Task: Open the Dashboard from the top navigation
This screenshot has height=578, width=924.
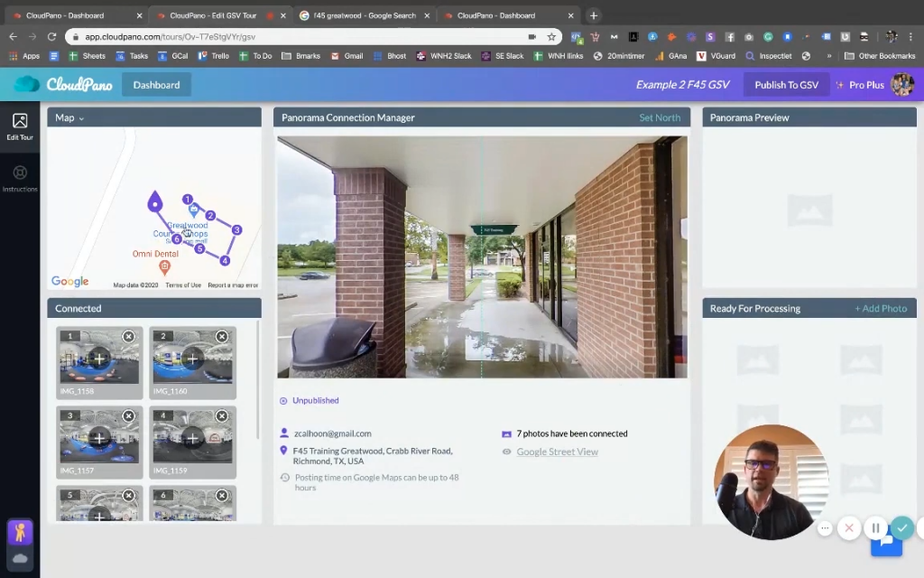Action: tap(155, 84)
